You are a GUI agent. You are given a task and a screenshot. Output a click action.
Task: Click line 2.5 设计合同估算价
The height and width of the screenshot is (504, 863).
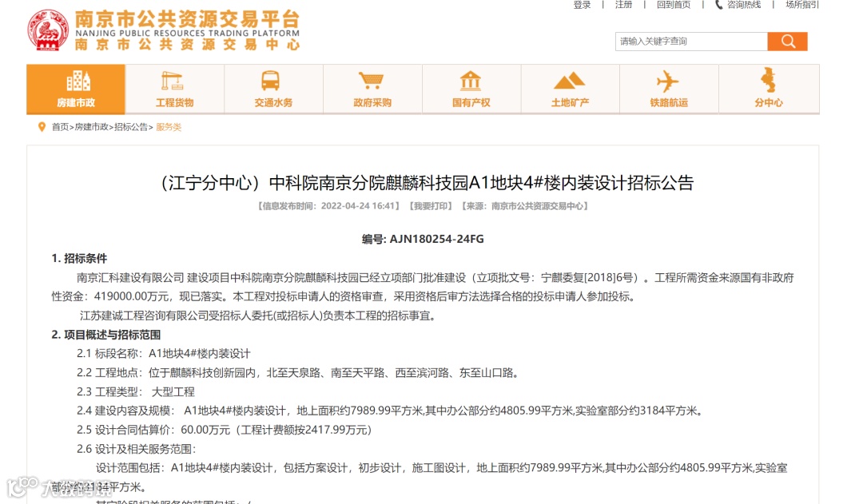pyautogui.click(x=225, y=430)
